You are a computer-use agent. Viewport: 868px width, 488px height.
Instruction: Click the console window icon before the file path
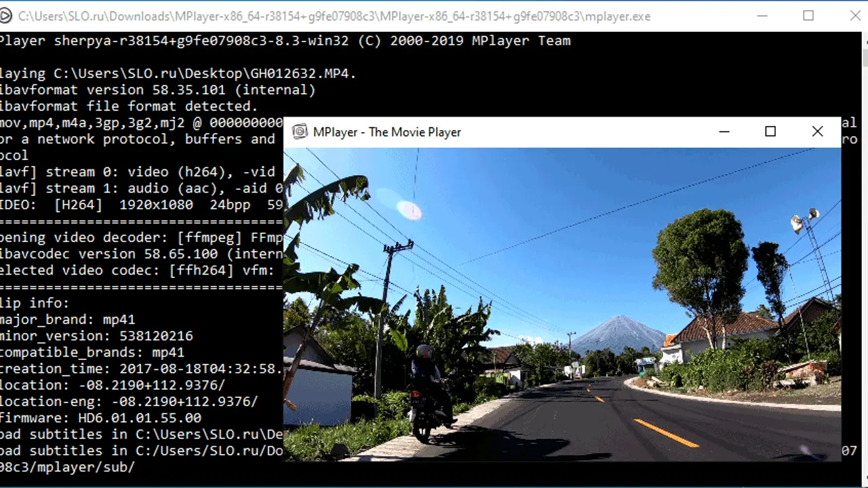[6, 16]
